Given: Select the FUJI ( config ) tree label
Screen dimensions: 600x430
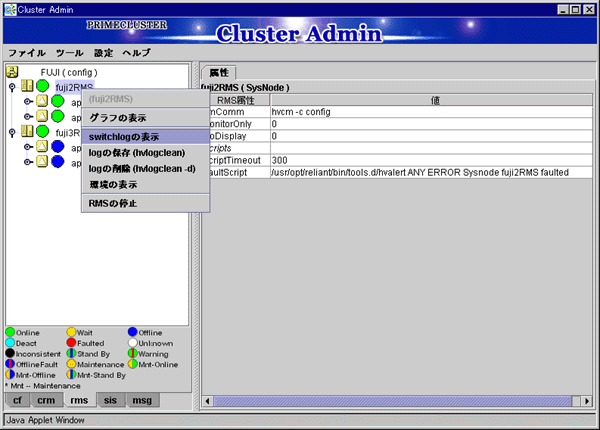Looking at the screenshot, I should point(69,72).
